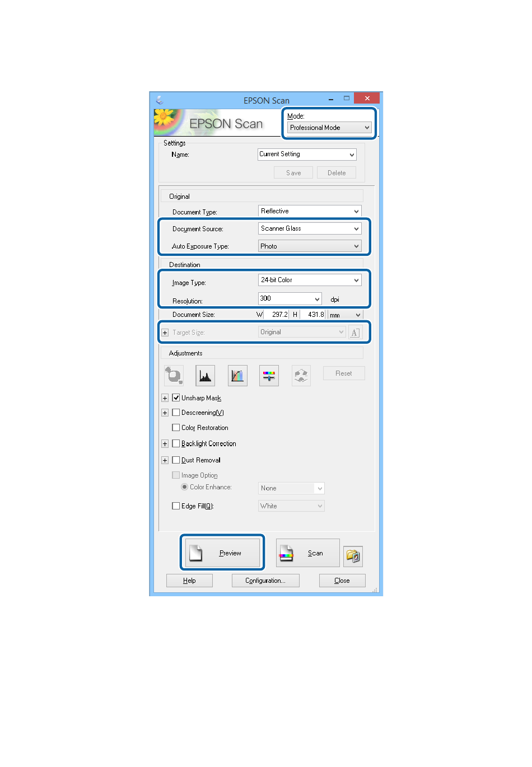Open the Current Setting name dropdown
Viewport: 532px width, 767px height.
[307, 154]
